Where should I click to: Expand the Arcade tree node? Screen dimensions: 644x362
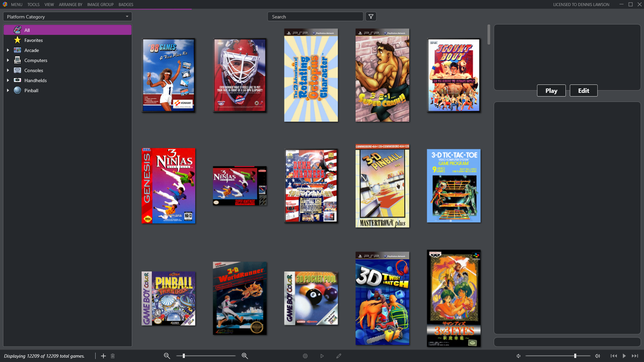pos(8,50)
